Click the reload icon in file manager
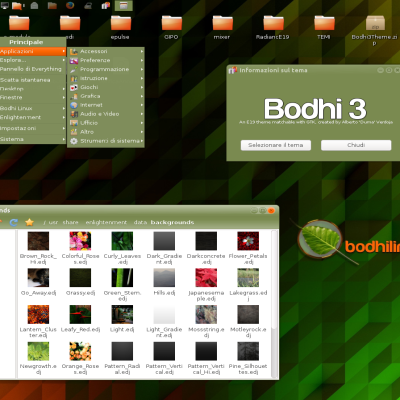 [14, 222]
